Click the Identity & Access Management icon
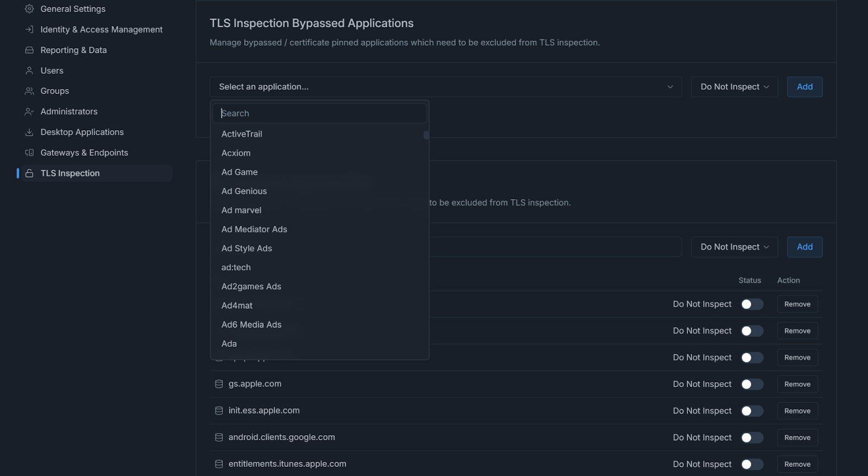The height and width of the screenshot is (476, 868). tap(29, 29)
